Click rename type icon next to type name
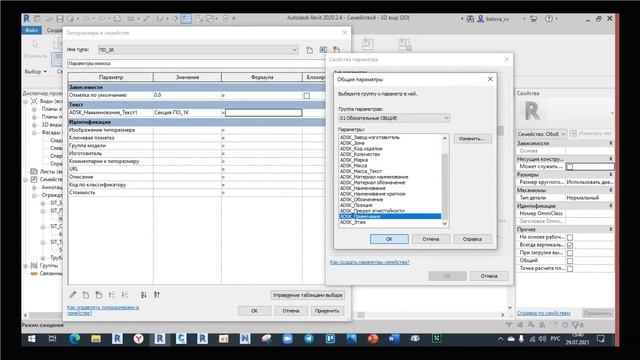Image resolution: width=640 pixels, height=360 pixels. 323,50
